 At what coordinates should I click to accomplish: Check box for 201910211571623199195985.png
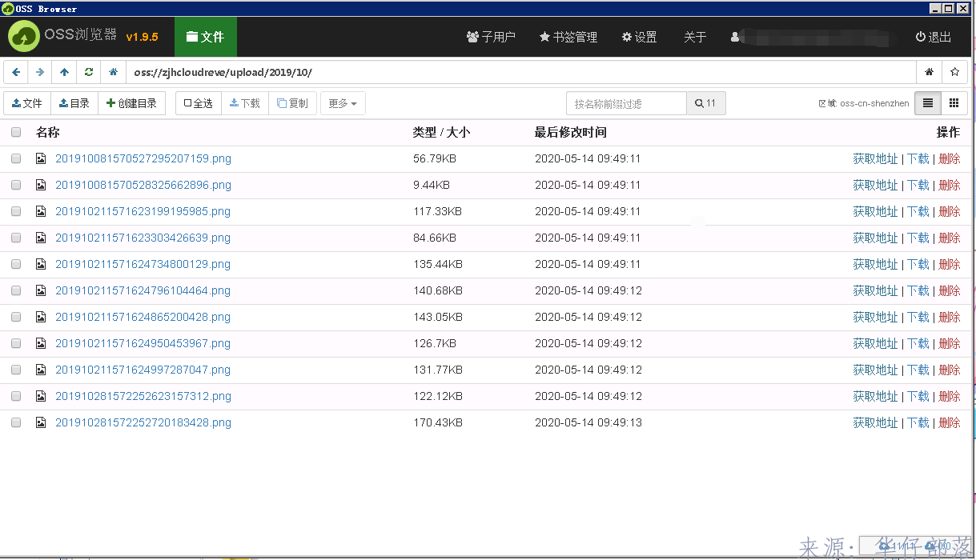pyautogui.click(x=16, y=211)
